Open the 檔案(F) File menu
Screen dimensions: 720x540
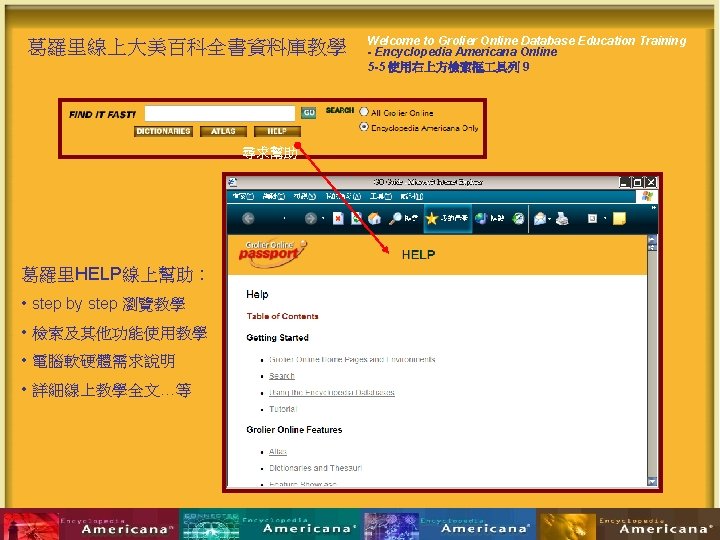243,197
